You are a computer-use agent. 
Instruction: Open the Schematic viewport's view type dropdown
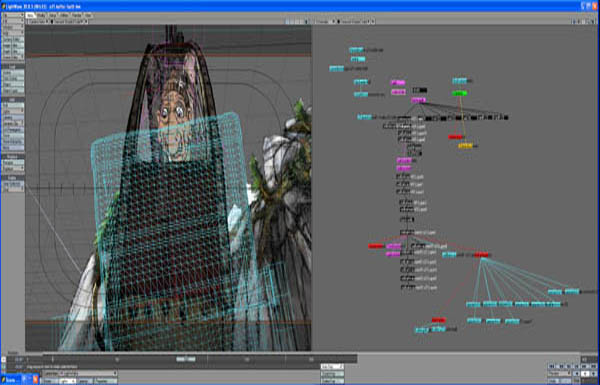click(x=326, y=22)
